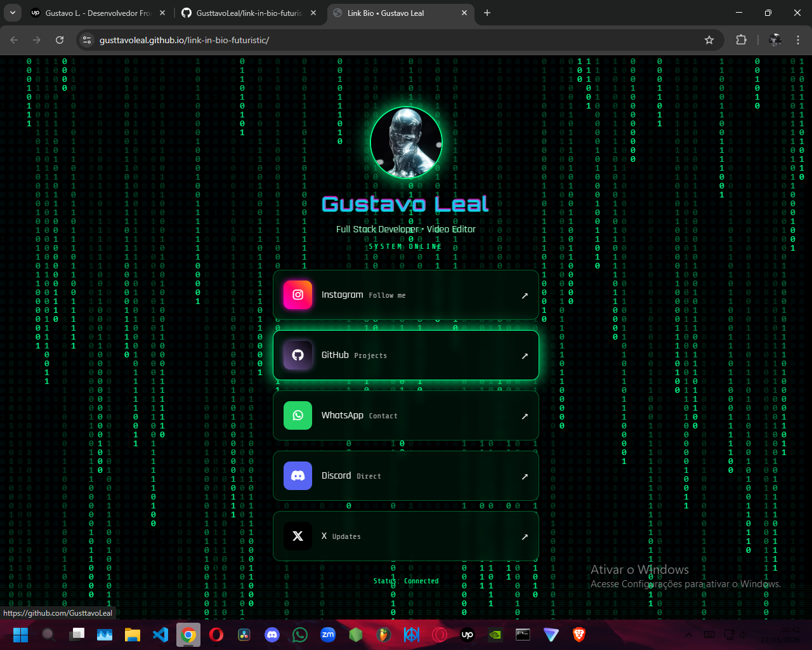Switch to the GusttavoLeal/link-in-bio-futuristic tab
The width and height of the screenshot is (812, 650).
(247, 13)
